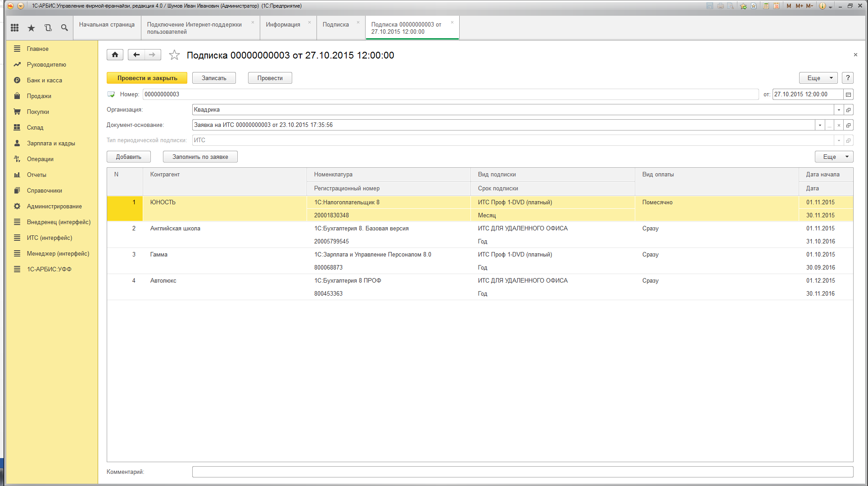Click the Записать button
Screen dimensions: 868x486
click(x=214, y=78)
